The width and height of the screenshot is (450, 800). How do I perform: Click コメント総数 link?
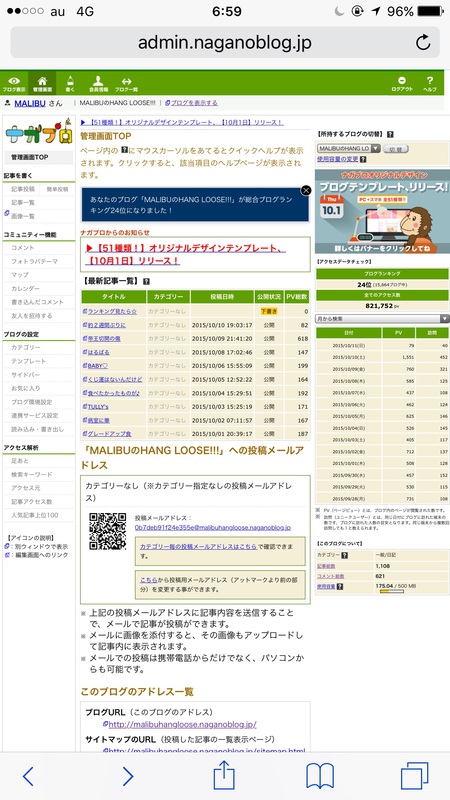329,577
